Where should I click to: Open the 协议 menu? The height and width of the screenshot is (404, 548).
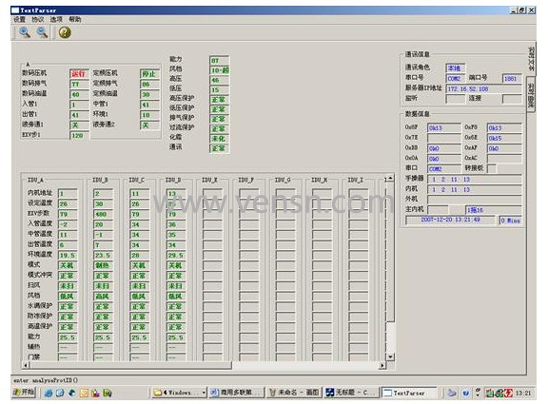(x=38, y=20)
